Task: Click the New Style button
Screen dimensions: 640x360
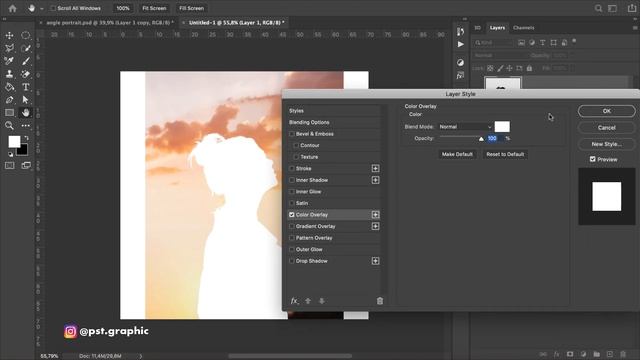Action: point(607,144)
